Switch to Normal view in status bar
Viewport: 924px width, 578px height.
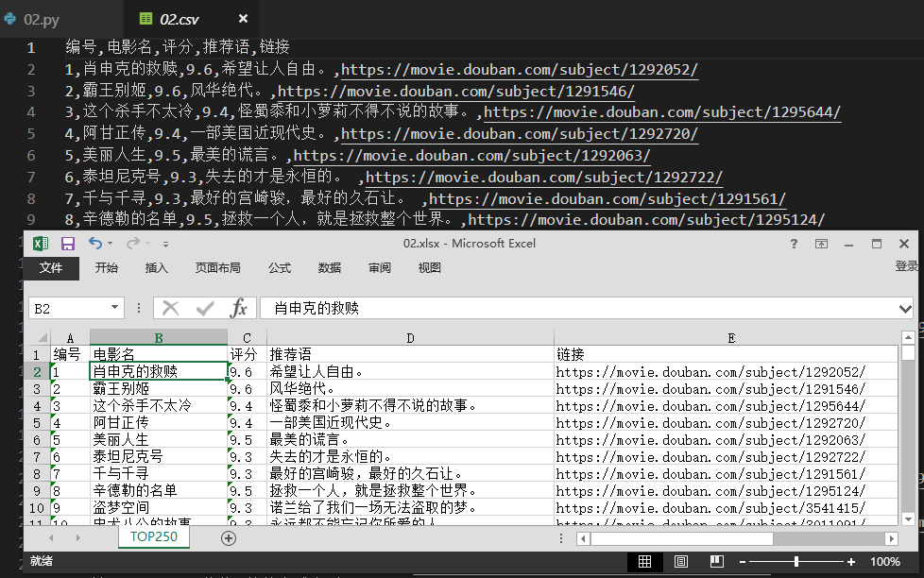pos(644,562)
